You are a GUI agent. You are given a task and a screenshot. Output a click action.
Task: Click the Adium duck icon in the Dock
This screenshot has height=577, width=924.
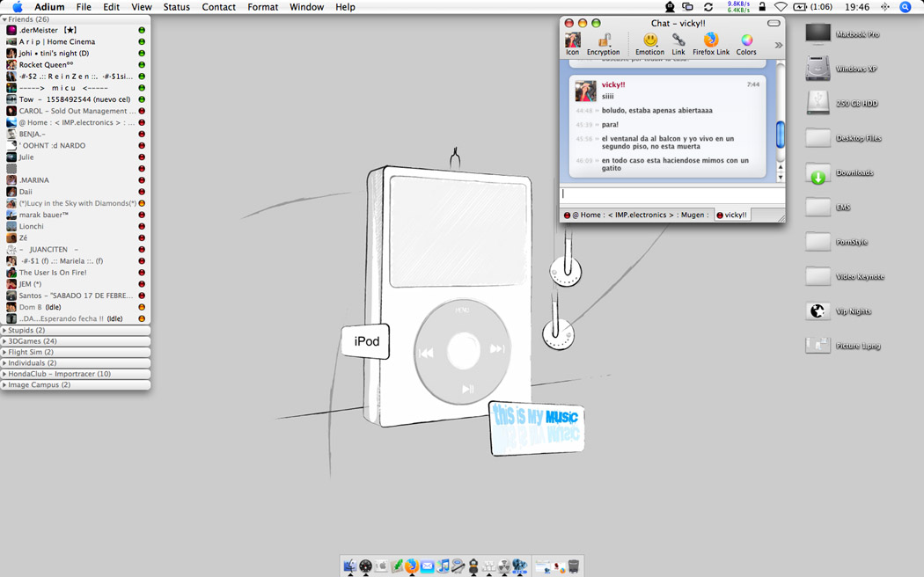[473, 566]
